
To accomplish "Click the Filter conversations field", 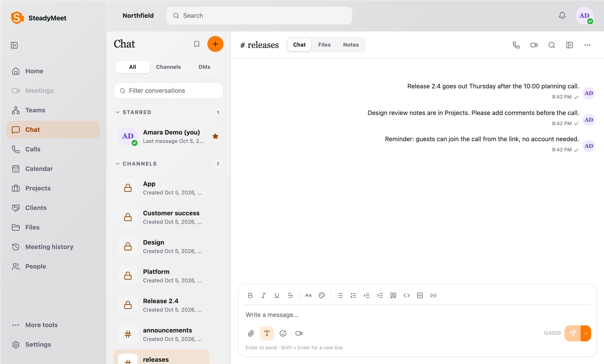I will pyautogui.click(x=168, y=91).
